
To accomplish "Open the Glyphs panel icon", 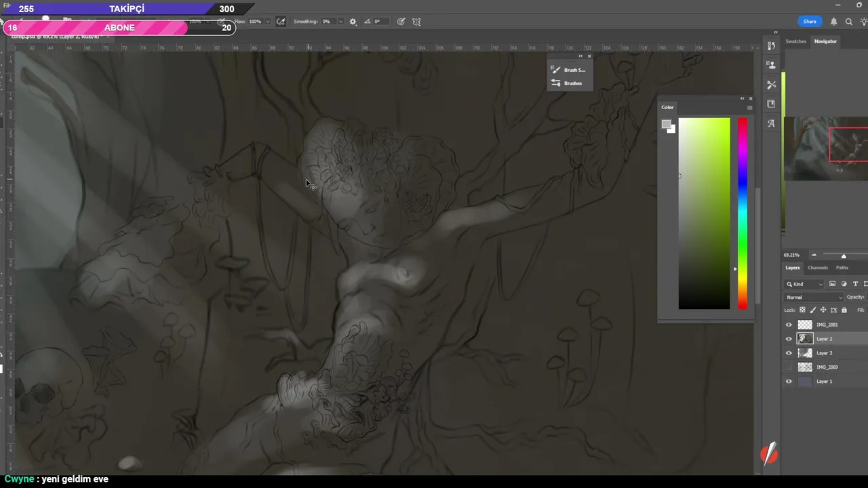I will (x=771, y=123).
